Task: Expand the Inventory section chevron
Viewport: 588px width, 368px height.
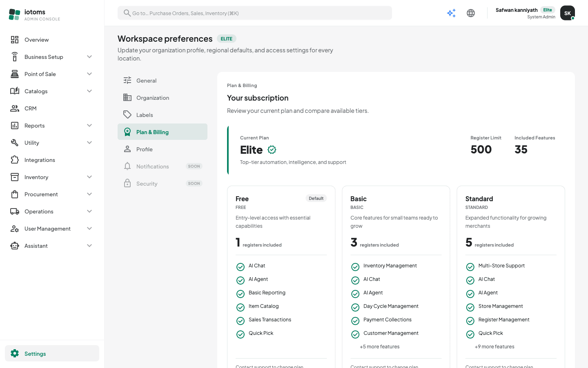Action: pyautogui.click(x=89, y=177)
